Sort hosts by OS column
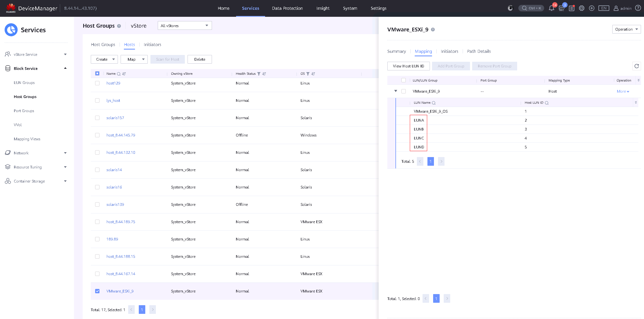Viewport: 644px width, 319px height. pos(313,74)
